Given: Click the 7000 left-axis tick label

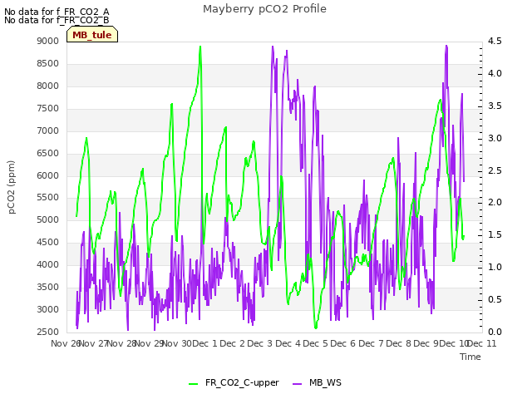Looking at the screenshot, I should [x=48, y=131].
